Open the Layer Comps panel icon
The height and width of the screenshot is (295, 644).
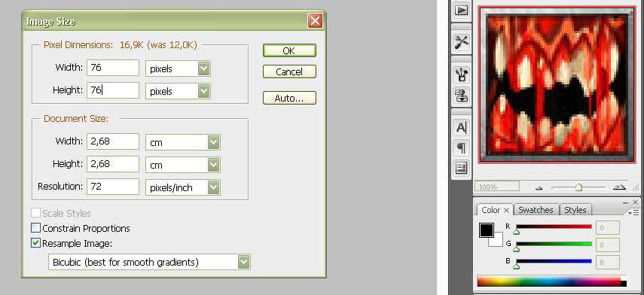[x=462, y=168]
